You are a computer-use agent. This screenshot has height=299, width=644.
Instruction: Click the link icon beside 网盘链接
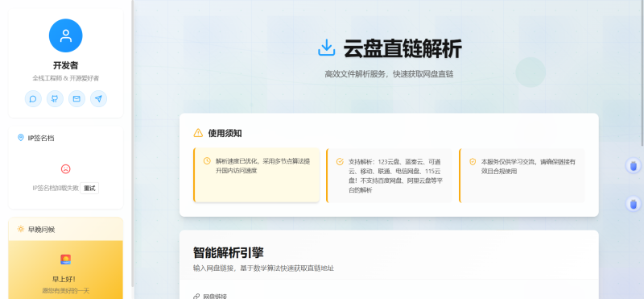coord(196,296)
